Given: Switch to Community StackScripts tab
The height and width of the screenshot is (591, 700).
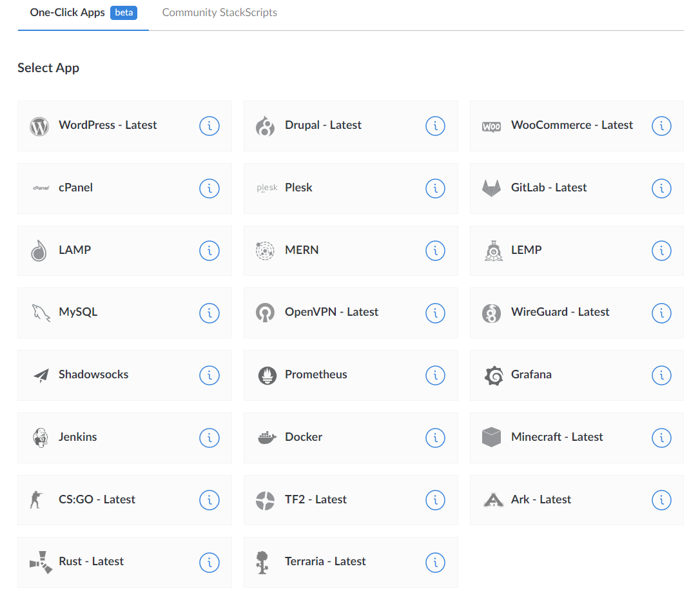Looking at the screenshot, I should [x=219, y=13].
